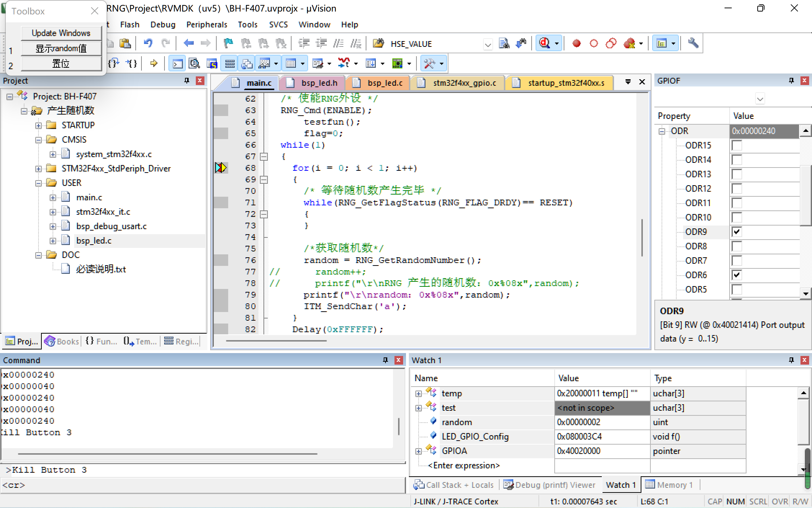Screen dimensions: 812x508
Task: Click the Enter expression watch field
Action: (464, 465)
